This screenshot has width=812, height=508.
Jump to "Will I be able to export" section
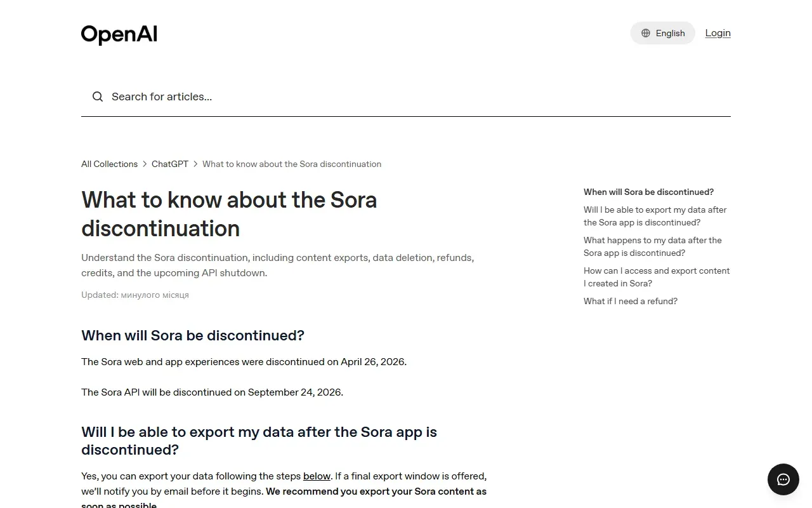pos(655,216)
